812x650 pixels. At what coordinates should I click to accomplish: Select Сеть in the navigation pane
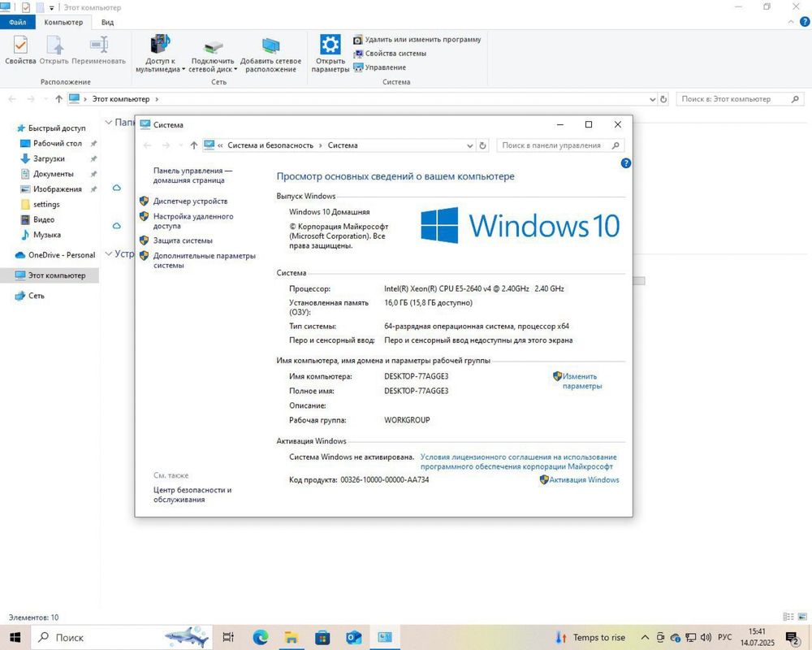(x=30, y=296)
